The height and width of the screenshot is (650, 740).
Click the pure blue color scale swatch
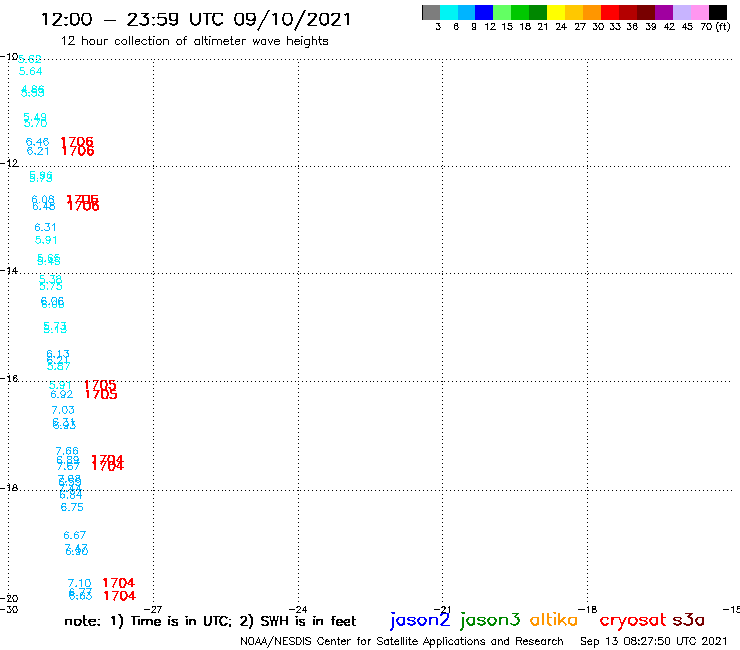[484, 12]
